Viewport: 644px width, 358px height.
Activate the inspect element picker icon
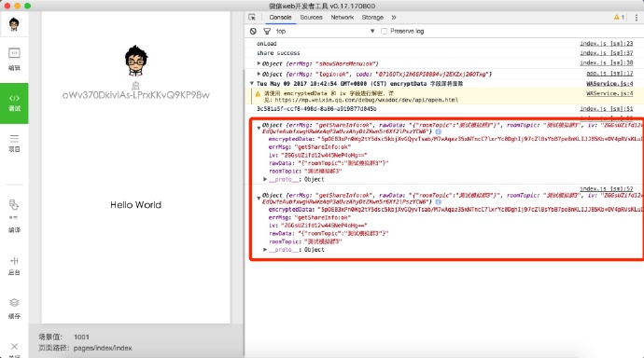[x=252, y=17]
